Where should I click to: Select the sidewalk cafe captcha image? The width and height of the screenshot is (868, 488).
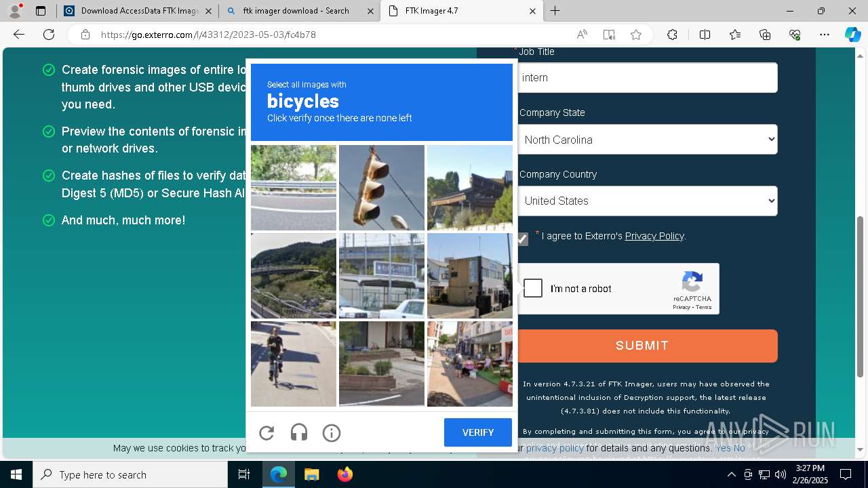point(470,364)
